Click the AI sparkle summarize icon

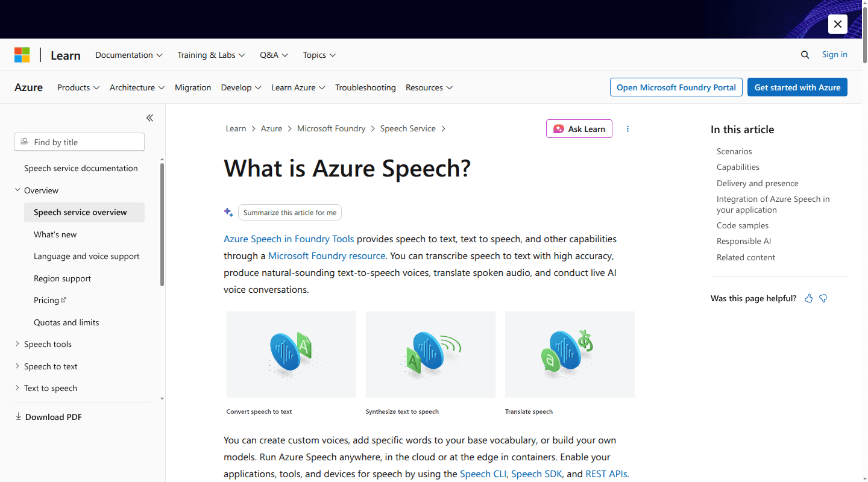point(228,212)
